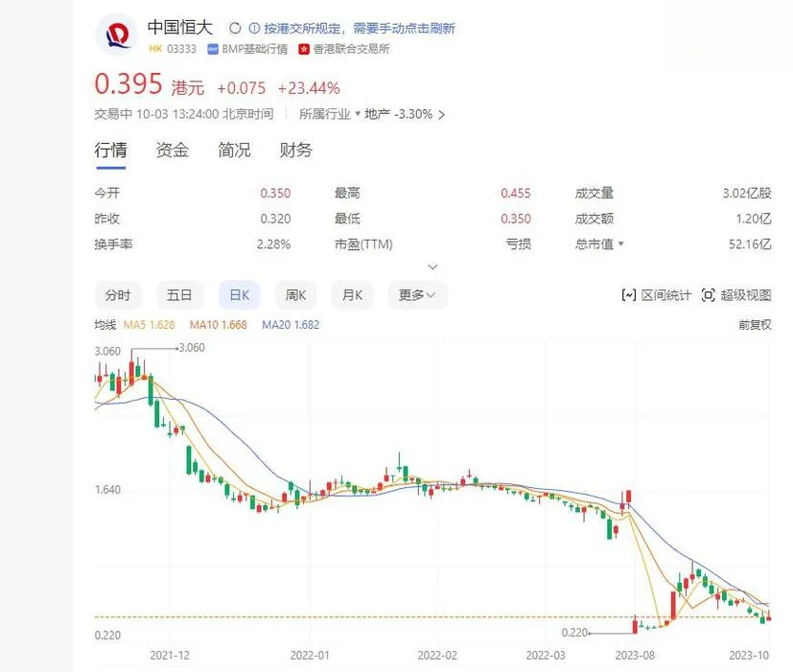Image resolution: width=793 pixels, height=672 pixels.
Task: Click the 今开 value 0.350
Action: (275, 193)
